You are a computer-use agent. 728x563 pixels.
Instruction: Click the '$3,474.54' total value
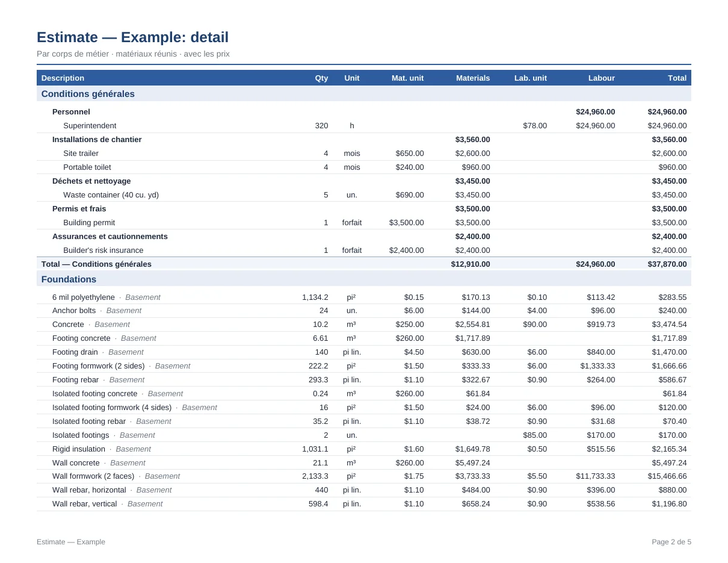coord(670,325)
